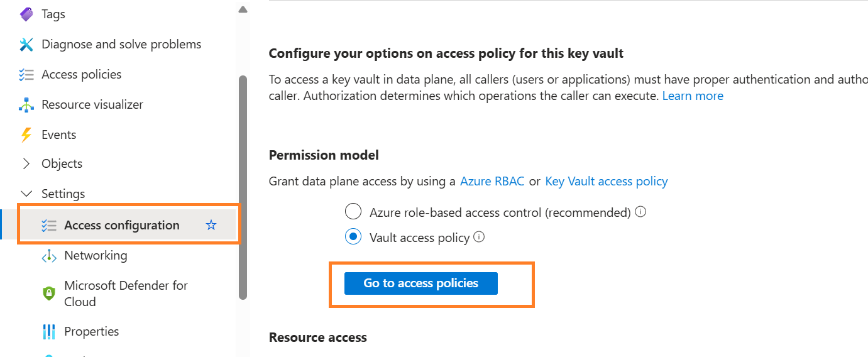Click the Resource visualizer icon

26,105
